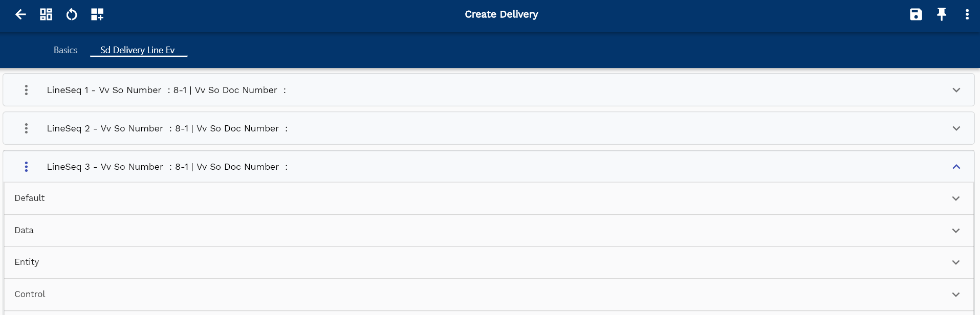Viewport: 980px width, 315px height.
Task: Open LineSeq 1 three-dot options menu
Action: 26,90
